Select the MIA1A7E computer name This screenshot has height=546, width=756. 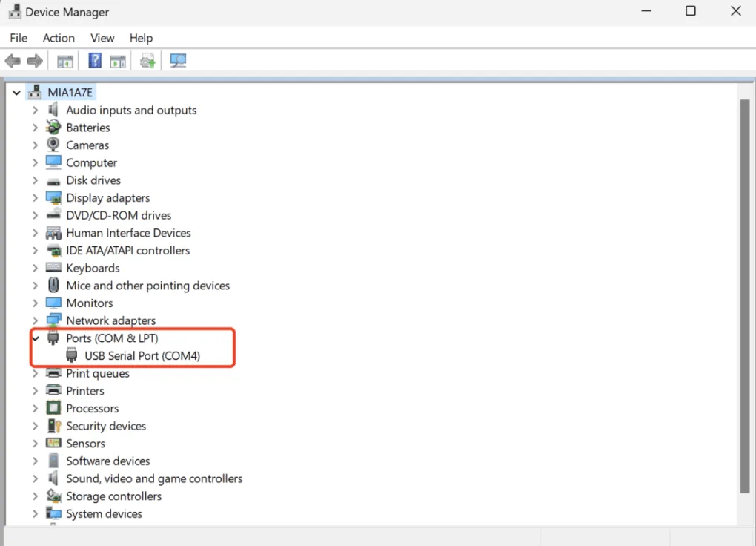(x=70, y=92)
